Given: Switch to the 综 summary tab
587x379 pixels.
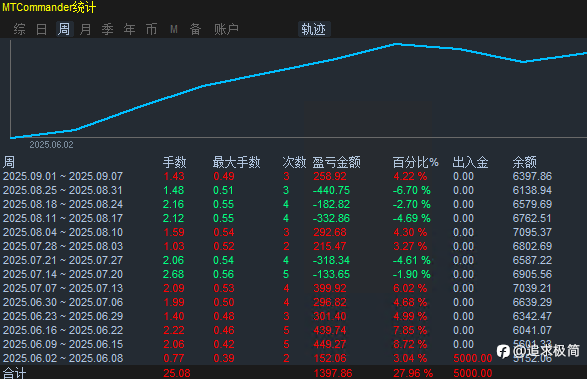Looking at the screenshot, I should tap(19, 29).
